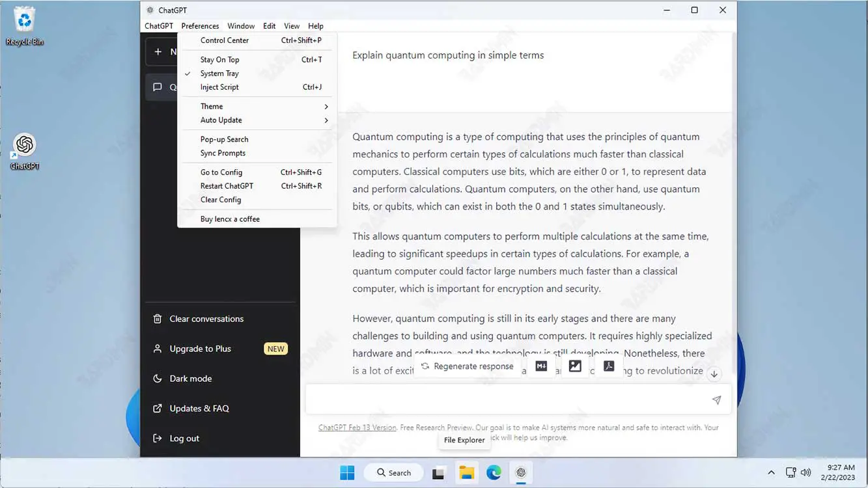
Task: Click the trash icon beside Clear conversations
Action: tap(157, 319)
